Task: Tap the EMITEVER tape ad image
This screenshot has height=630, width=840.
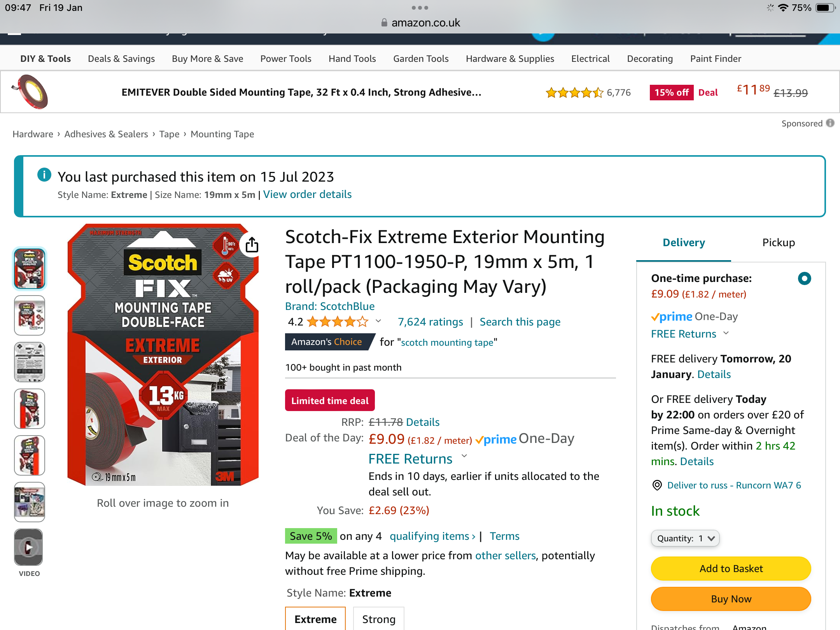Action: (x=30, y=92)
